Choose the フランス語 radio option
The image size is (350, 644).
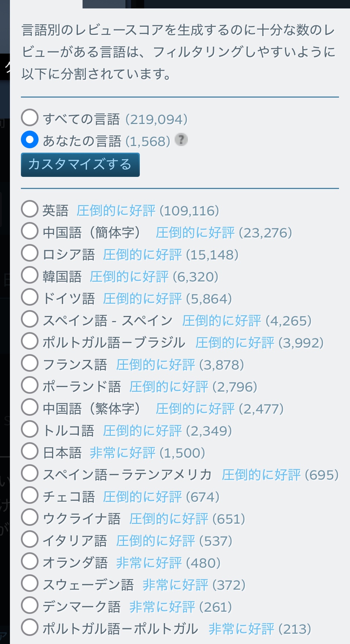tap(30, 363)
